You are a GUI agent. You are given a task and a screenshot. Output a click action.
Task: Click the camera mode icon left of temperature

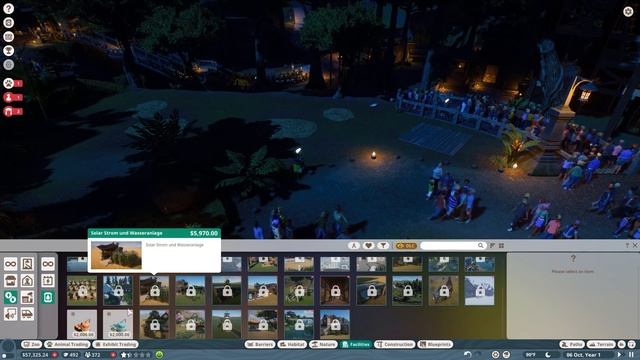pyautogui.click(x=506, y=355)
